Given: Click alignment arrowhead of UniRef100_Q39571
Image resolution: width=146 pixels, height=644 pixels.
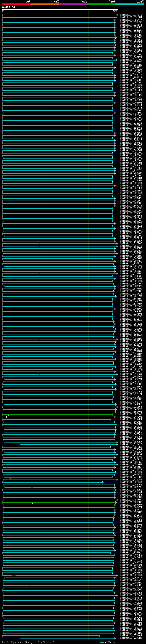Looking at the screenshot, I should 117,15.
